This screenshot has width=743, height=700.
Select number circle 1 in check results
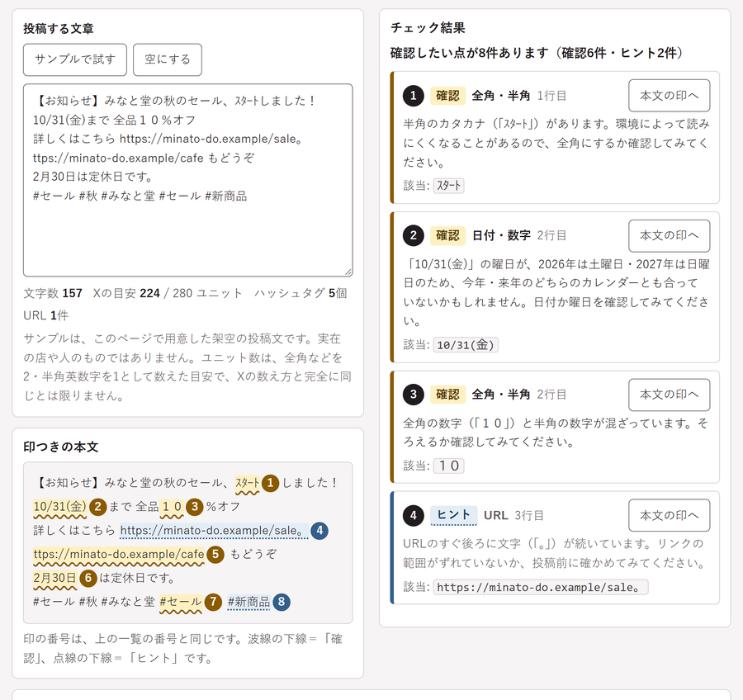coord(414,96)
